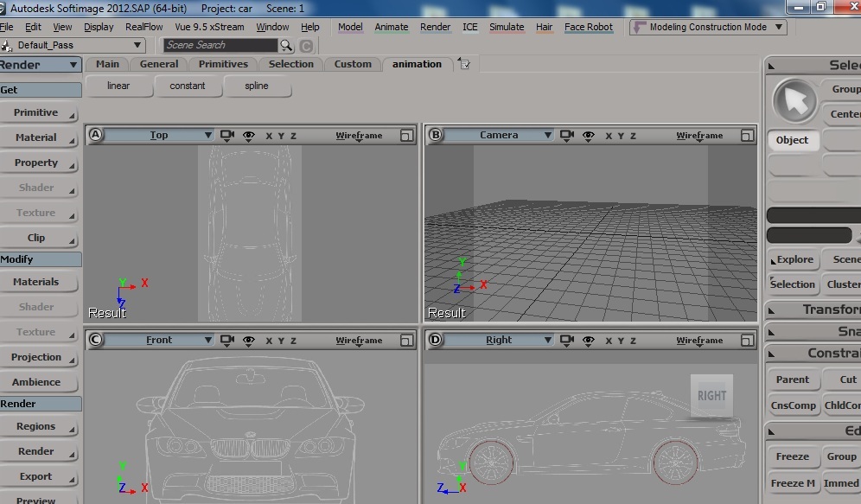Click the Explore button
Image resolution: width=861 pixels, height=504 pixels.
pyautogui.click(x=793, y=259)
